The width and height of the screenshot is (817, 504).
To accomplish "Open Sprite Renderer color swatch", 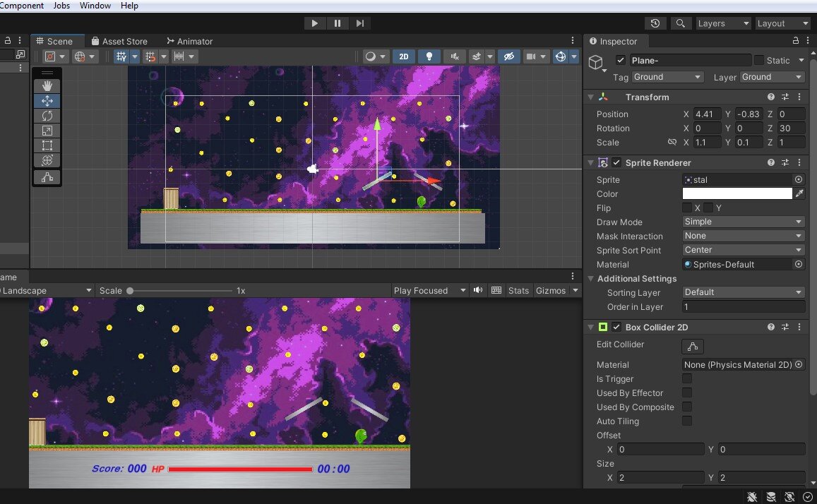I will (x=737, y=193).
